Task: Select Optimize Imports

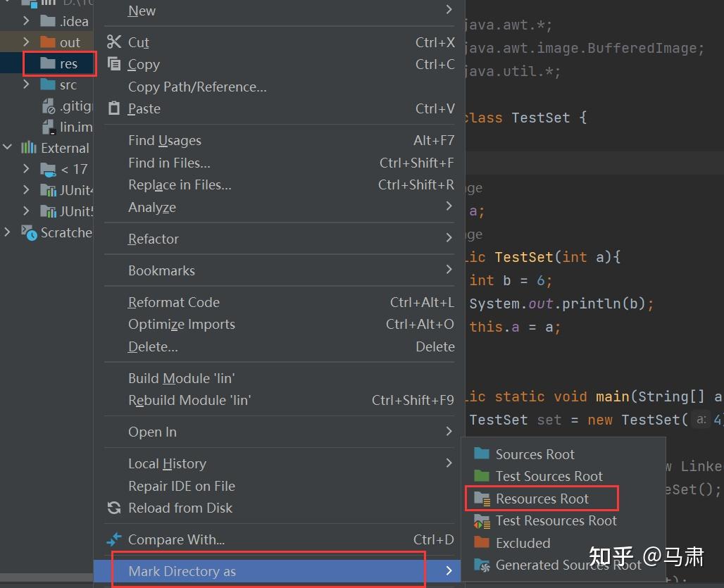Action: (280, 325)
